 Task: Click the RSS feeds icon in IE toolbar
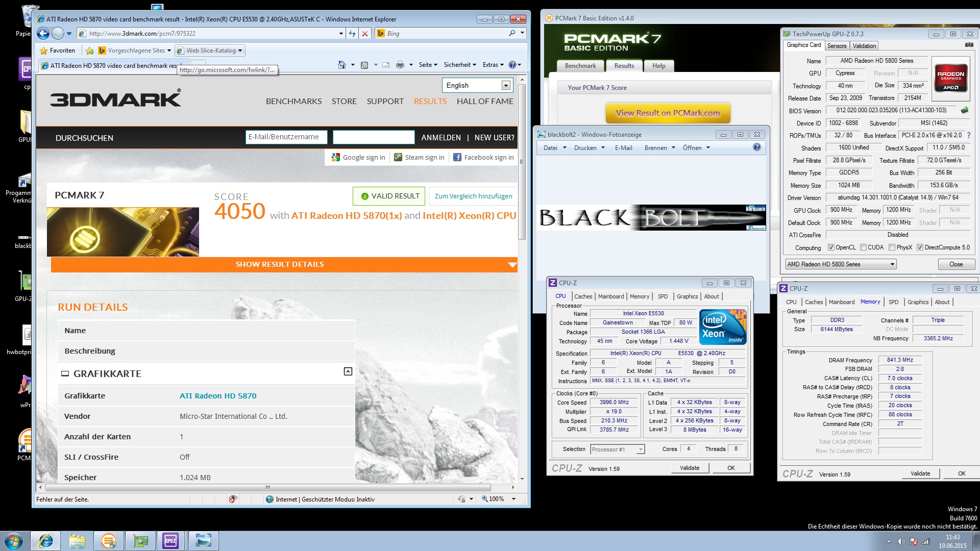(x=364, y=65)
